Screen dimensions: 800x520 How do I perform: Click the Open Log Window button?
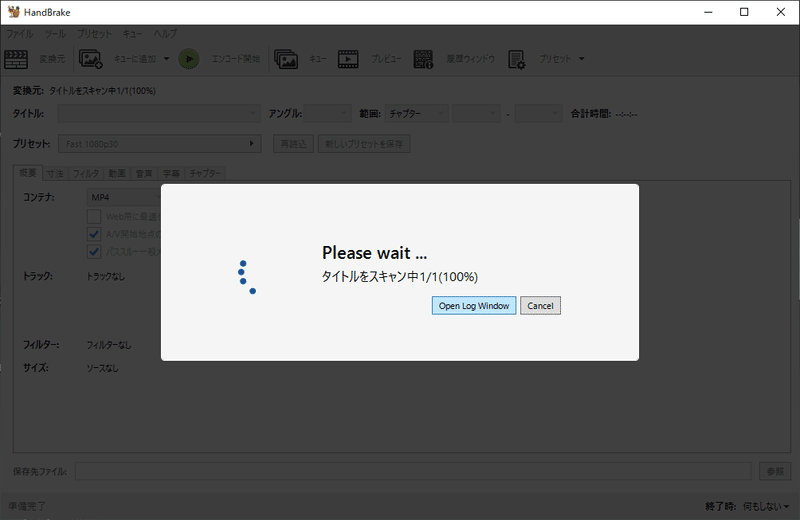[473, 306]
